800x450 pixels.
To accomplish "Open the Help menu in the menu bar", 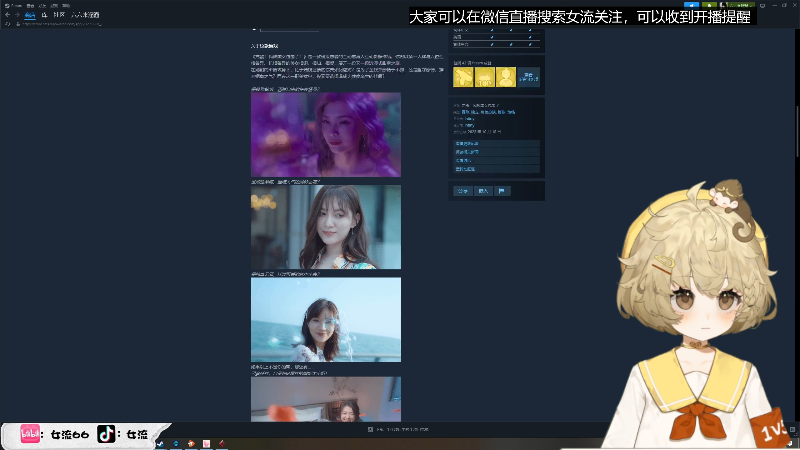I will pyautogui.click(x=66, y=6).
